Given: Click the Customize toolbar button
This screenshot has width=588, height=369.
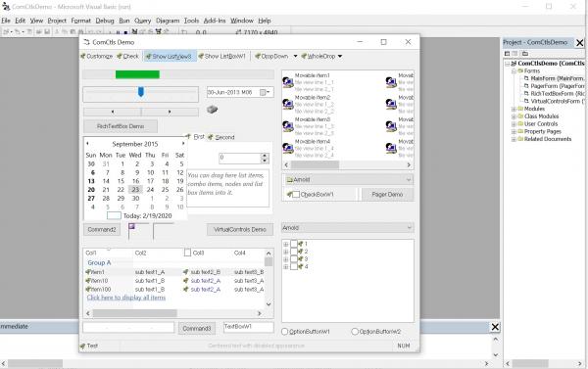Looking at the screenshot, I should click(96, 56).
